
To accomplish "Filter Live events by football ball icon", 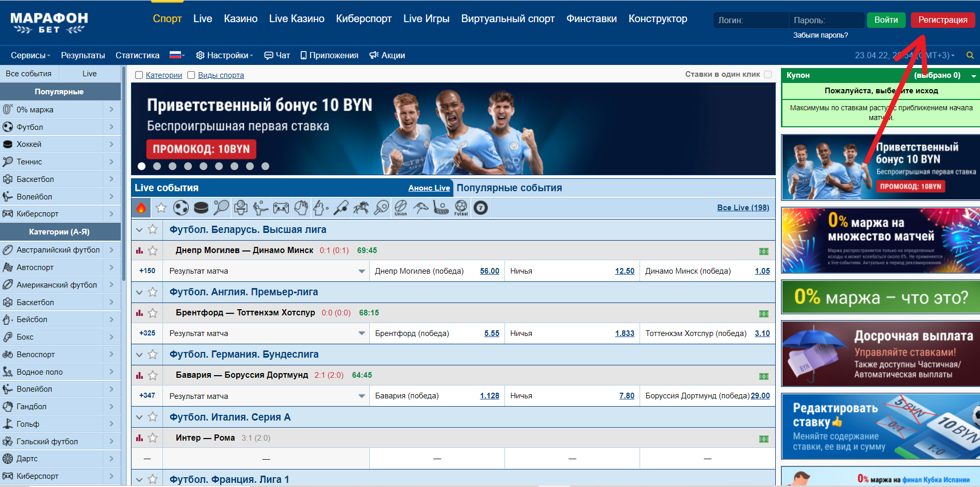I will coord(181,208).
